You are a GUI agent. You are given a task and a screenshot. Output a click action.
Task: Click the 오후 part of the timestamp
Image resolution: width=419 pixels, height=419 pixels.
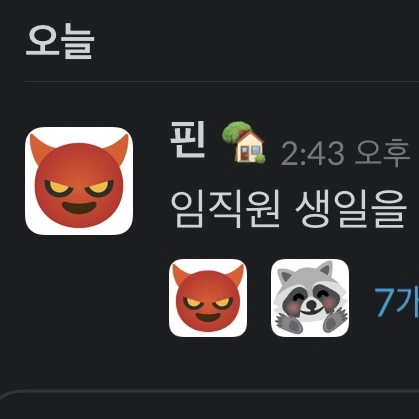(x=382, y=153)
